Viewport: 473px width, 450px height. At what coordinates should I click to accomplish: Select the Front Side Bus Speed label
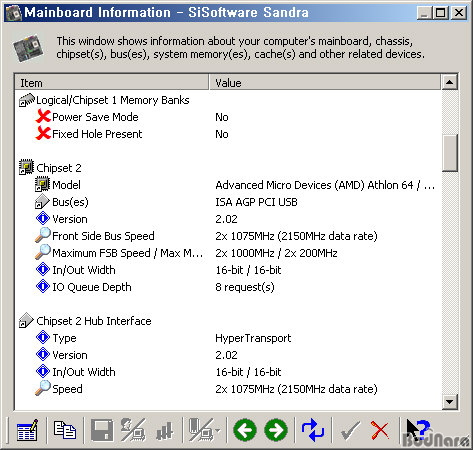[x=103, y=236]
